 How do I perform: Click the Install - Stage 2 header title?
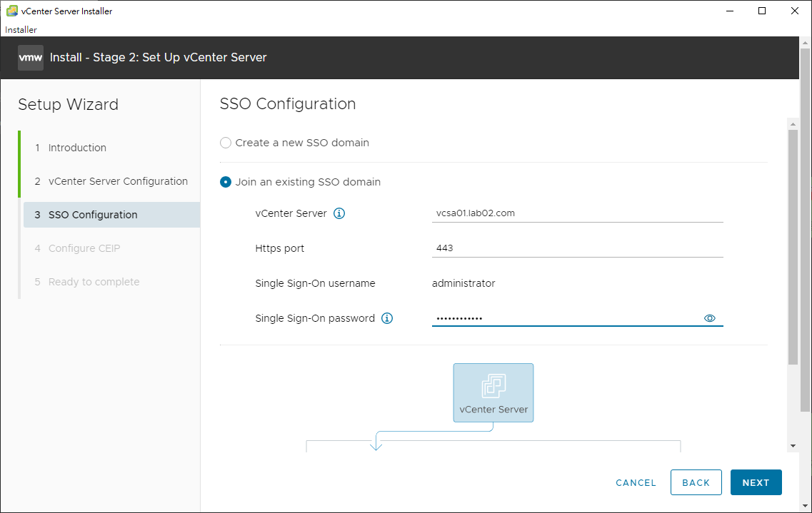[158, 57]
